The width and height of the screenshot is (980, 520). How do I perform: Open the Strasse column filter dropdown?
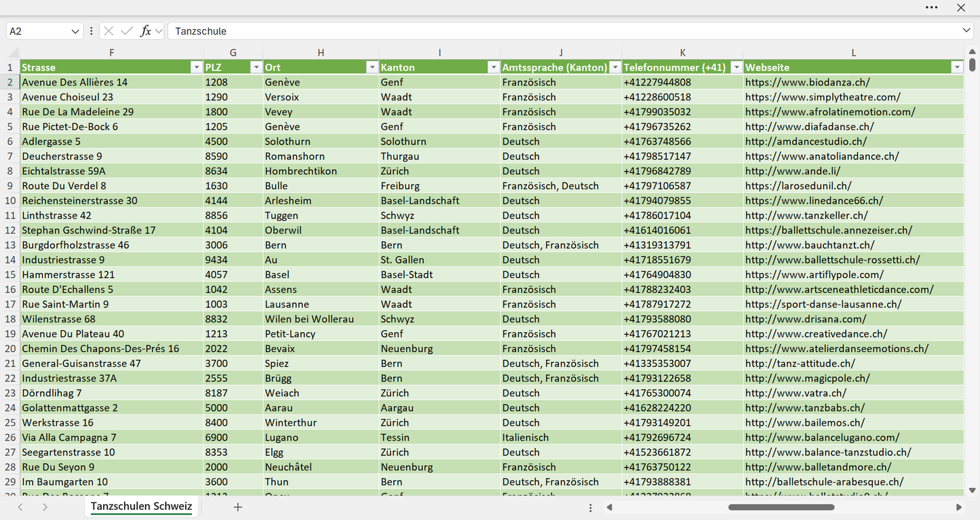click(196, 67)
